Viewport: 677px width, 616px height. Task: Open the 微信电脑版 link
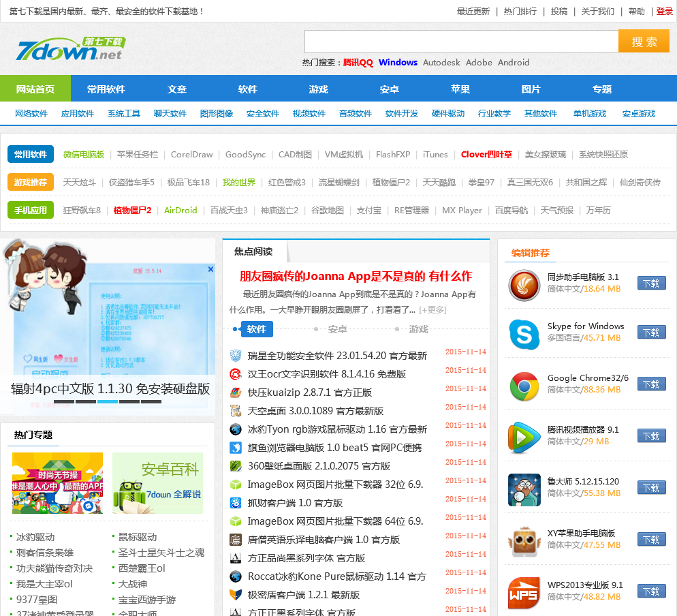84,154
